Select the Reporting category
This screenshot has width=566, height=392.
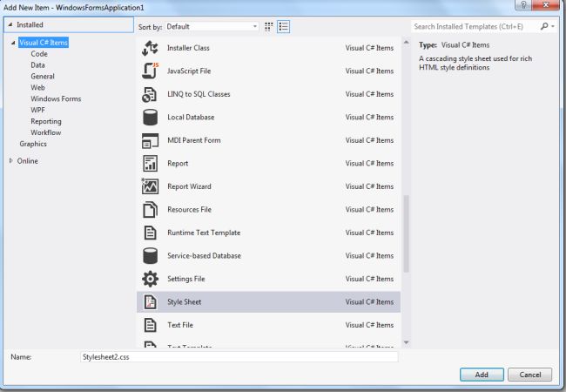(x=46, y=121)
